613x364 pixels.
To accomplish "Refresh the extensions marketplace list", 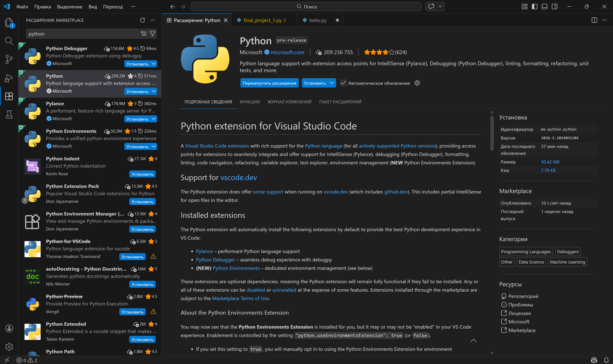I will (x=142, y=20).
